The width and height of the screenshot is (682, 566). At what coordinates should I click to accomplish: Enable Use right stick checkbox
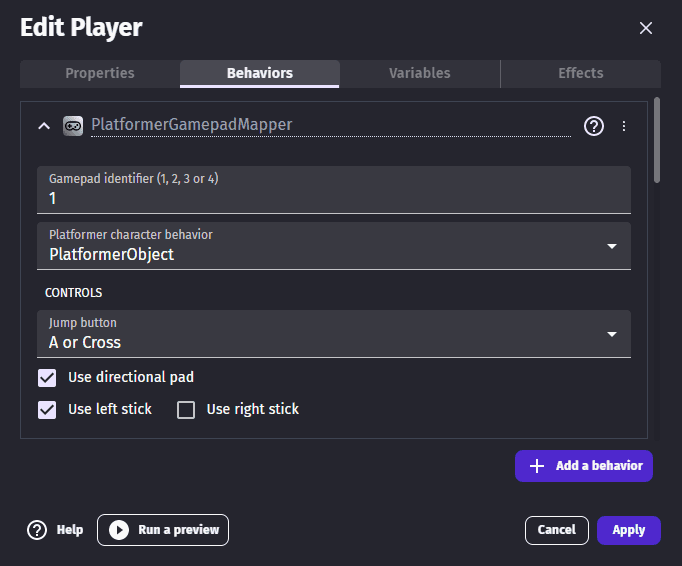pyautogui.click(x=186, y=409)
